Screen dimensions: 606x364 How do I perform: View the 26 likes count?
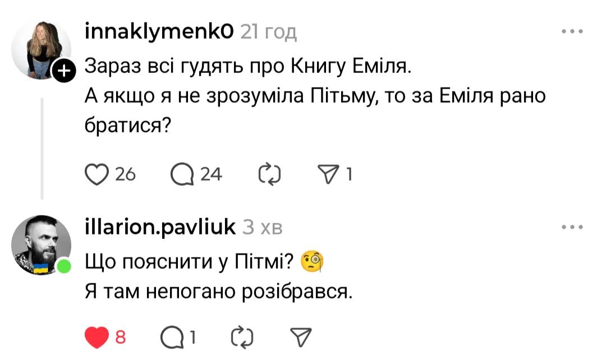pyautogui.click(x=126, y=175)
